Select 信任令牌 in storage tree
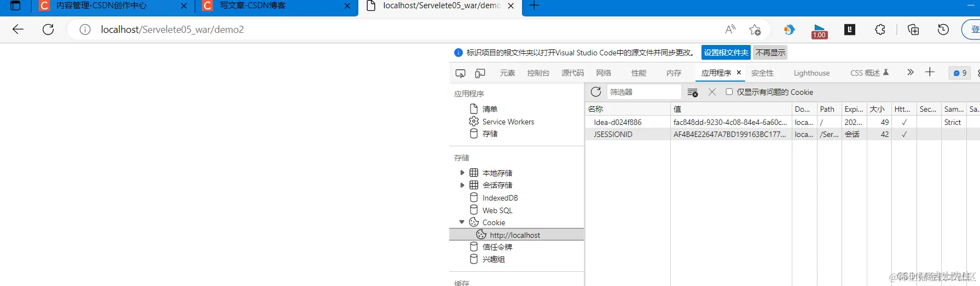Image resolution: width=980 pixels, height=286 pixels. 497,247
